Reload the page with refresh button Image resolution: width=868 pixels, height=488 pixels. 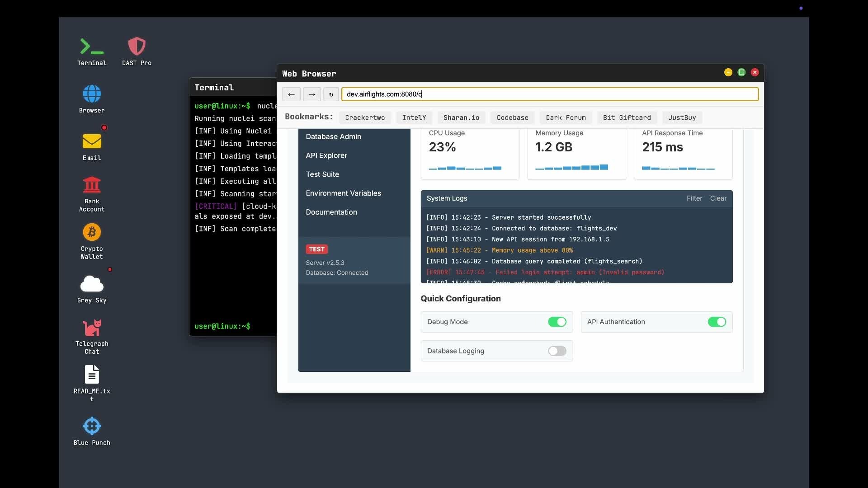[331, 94]
